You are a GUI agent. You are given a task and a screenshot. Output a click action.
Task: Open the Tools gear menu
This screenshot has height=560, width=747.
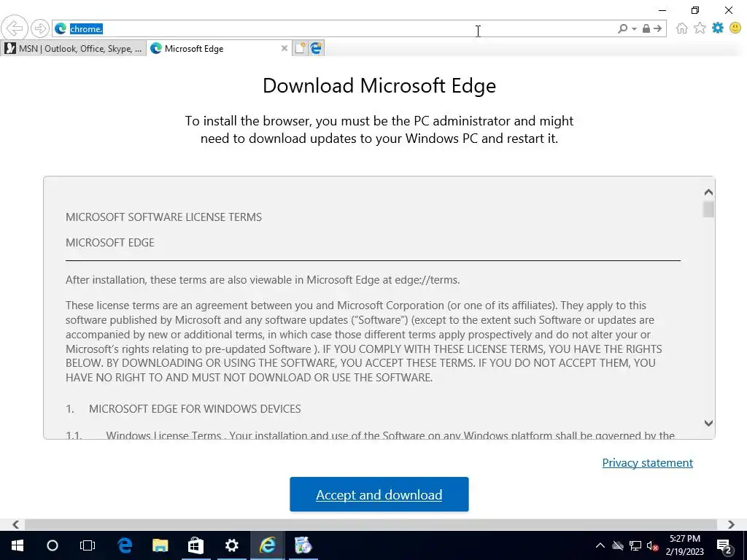pyautogui.click(x=718, y=28)
